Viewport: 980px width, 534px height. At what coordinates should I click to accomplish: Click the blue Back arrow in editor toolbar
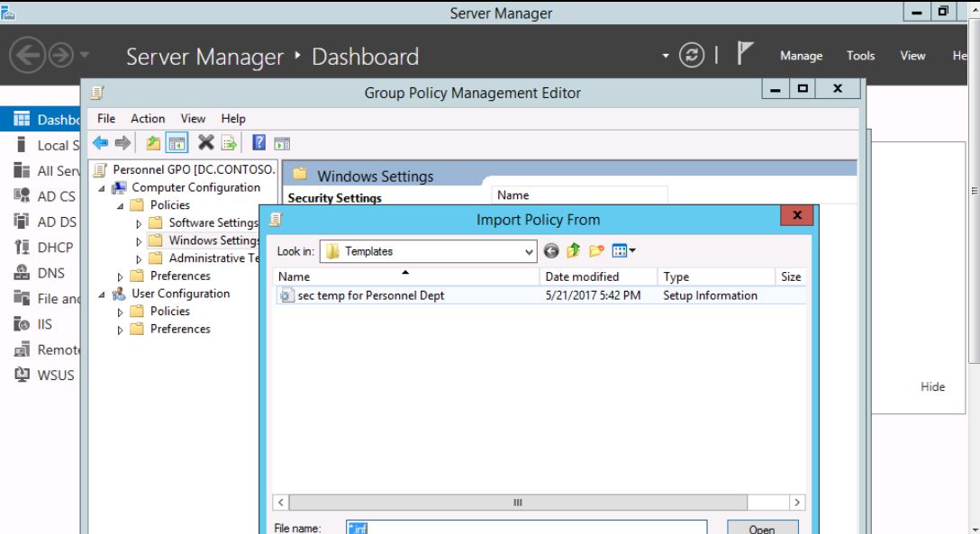(x=101, y=142)
